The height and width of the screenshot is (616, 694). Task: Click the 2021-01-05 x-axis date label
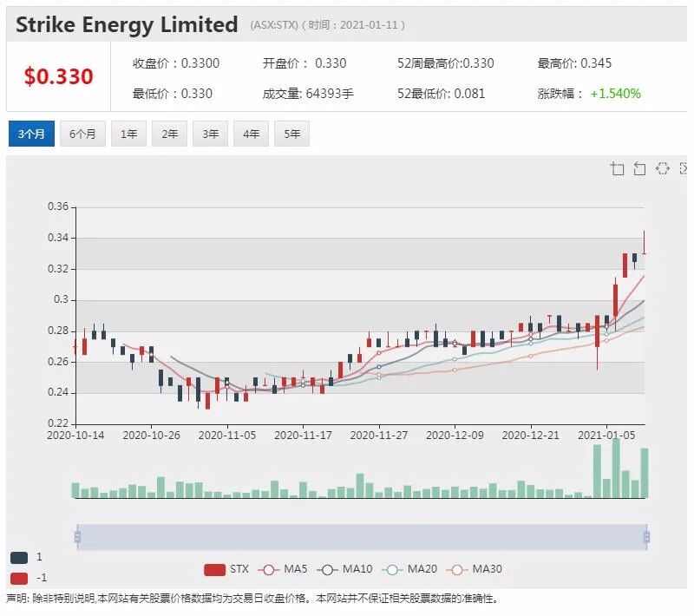606,436
